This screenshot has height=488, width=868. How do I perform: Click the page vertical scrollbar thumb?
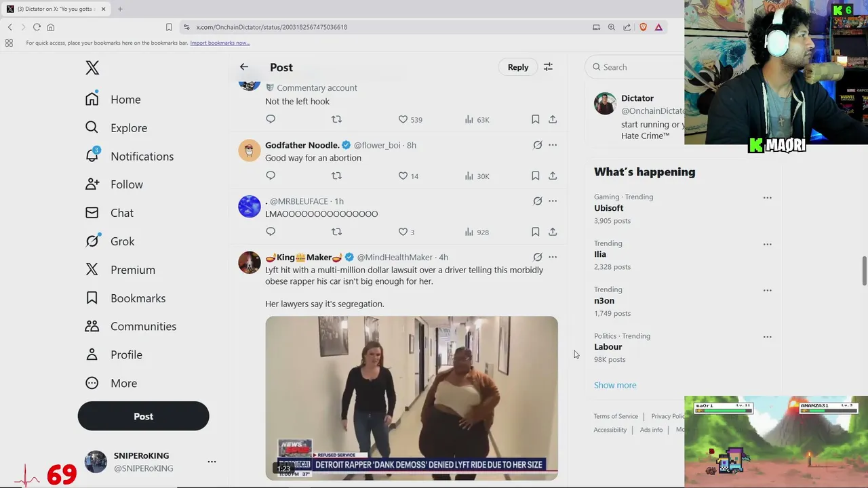click(x=864, y=271)
